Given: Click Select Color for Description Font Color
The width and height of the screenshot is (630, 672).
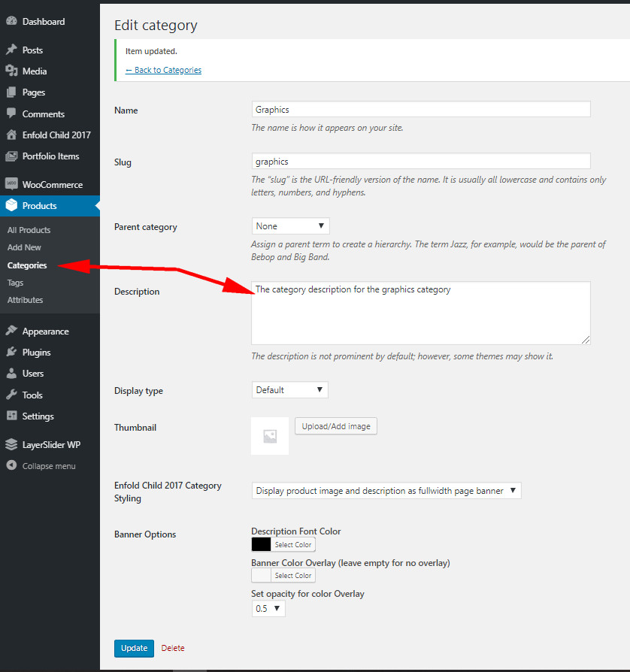Looking at the screenshot, I should click(293, 545).
